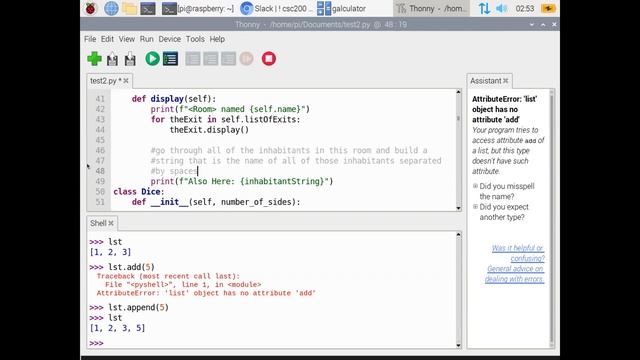The width and height of the screenshot is (640, 360).
Task: Open 'General advice on dealing with errors' link
Action: coord(515,274)
